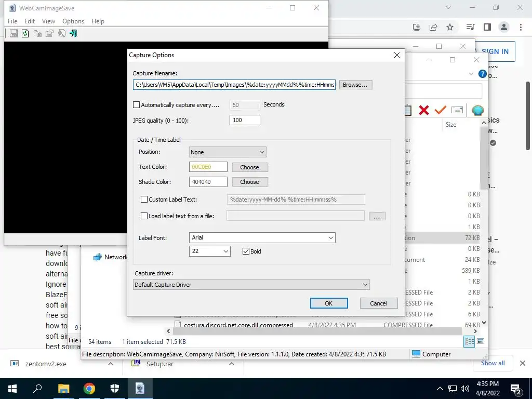Enable Load label text from a file
The width and height of the screenshot is (532, 399).
coord(144,216)
